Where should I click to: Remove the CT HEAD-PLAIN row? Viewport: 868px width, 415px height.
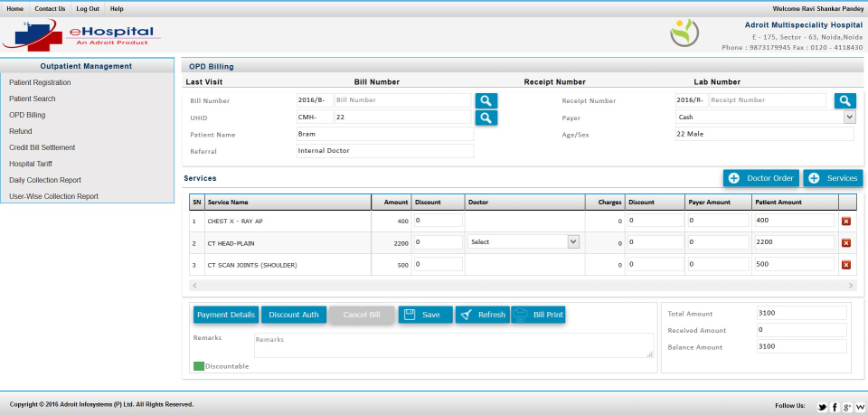[x=846, y=243]
